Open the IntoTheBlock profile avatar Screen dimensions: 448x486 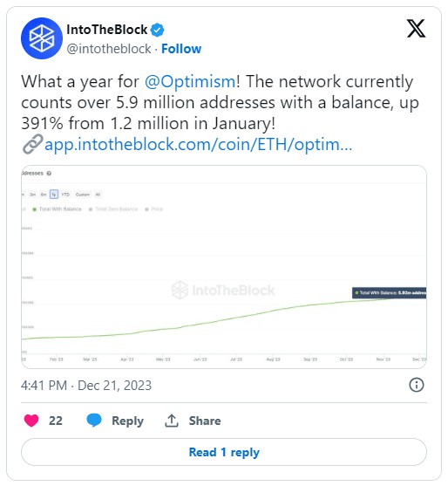(42, 38)
